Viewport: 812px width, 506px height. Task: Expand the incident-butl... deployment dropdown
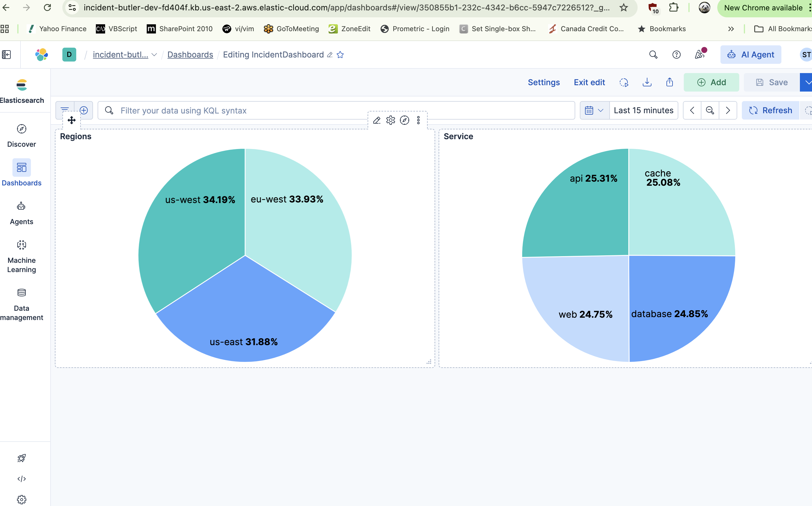point(154,55)
